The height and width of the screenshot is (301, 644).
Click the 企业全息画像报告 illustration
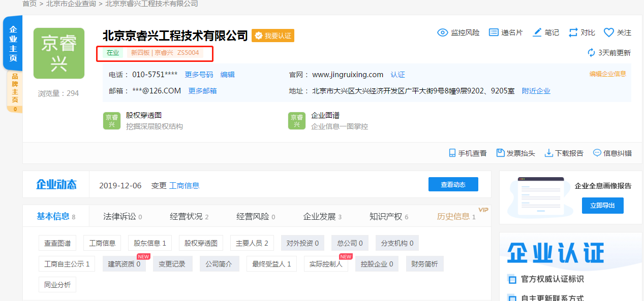(541, 197)
